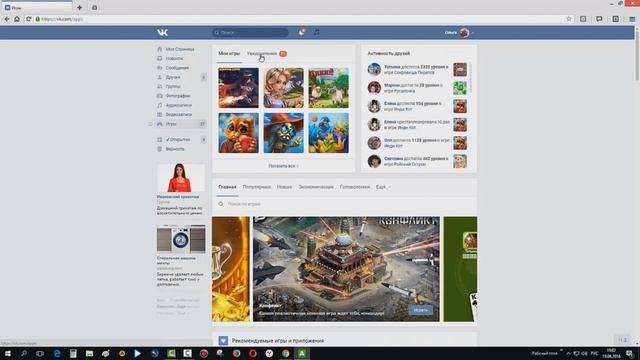
Task: Open the Action Center in system tray
Action: click(630, 353)
